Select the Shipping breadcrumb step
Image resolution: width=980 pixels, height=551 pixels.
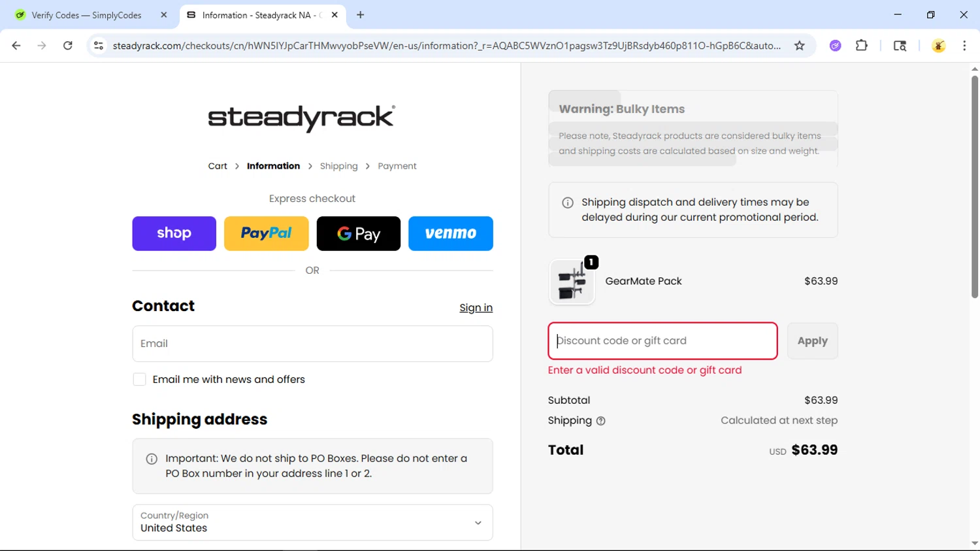pyautogui.click(x=339, y=166)
